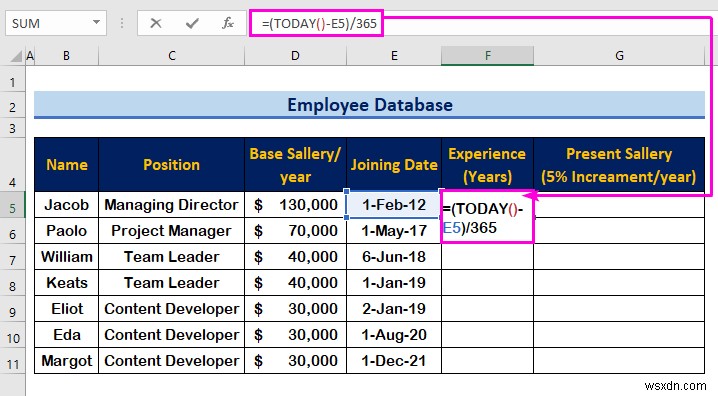718x396 pixels.
Task: Select the 2-Jan-19 joining date cell
Action: pyautogui.click(x=394, y=309)
